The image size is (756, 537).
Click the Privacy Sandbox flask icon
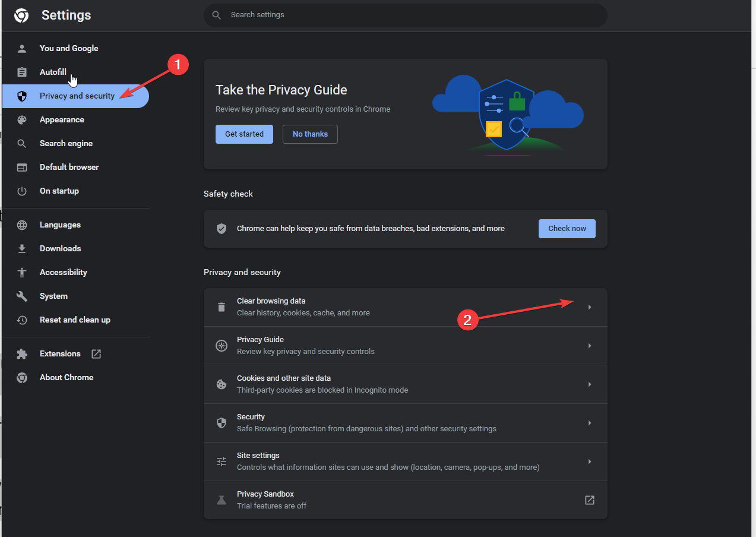click(x=222, y=500)
